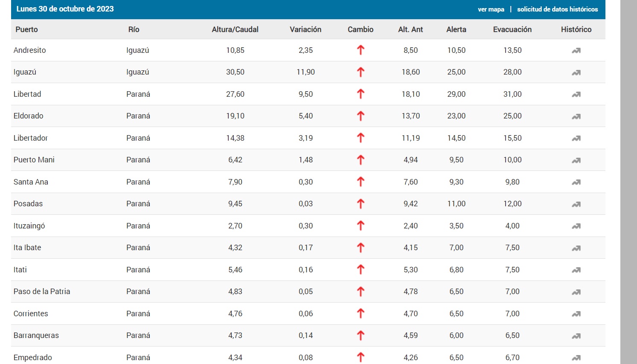Click the Río column header
Viewport: 637px width, 364px height.
coord(134,29)
